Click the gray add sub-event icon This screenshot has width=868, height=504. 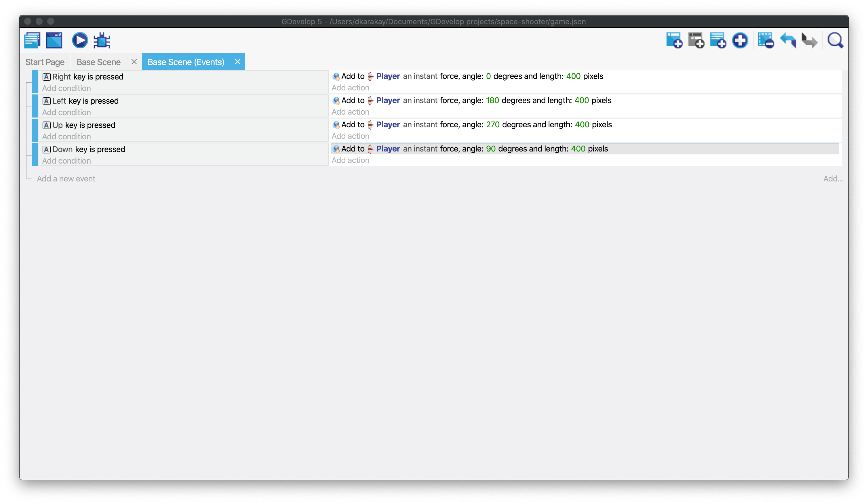click(696, 40)
